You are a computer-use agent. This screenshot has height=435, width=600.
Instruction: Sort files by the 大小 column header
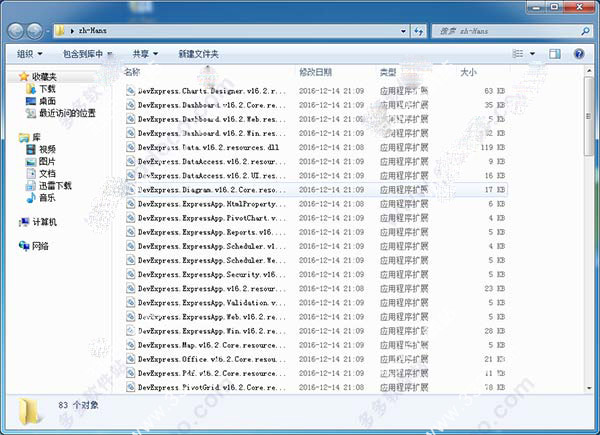tap(468, 73)
